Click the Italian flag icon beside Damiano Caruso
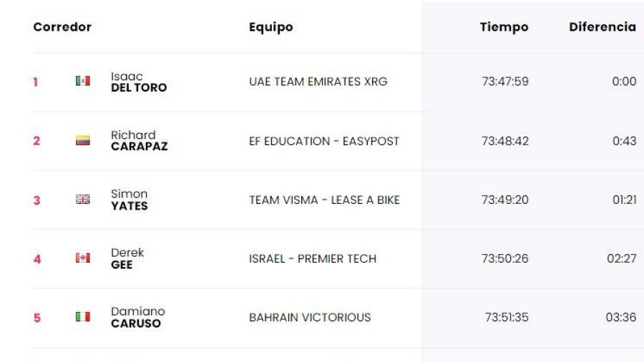This screenshot has height=362, width=644. click(x=83, y=317)
